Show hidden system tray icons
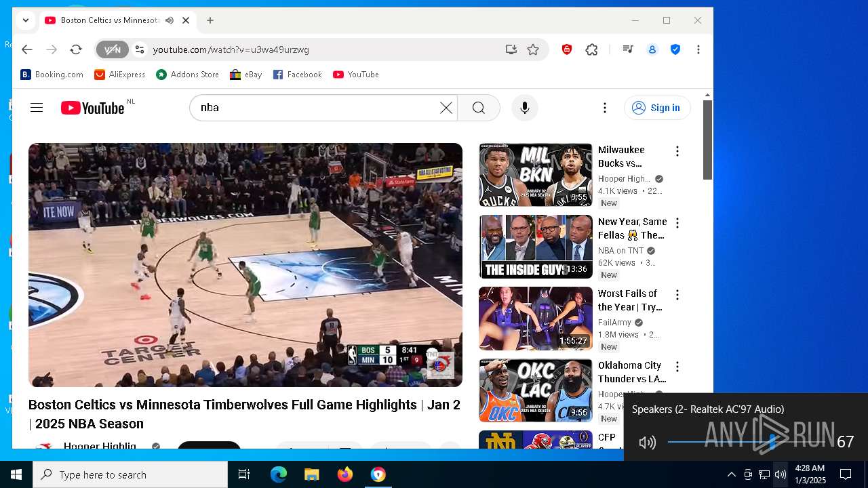Viewport: 868px width, 488px height. pos(731,474)
